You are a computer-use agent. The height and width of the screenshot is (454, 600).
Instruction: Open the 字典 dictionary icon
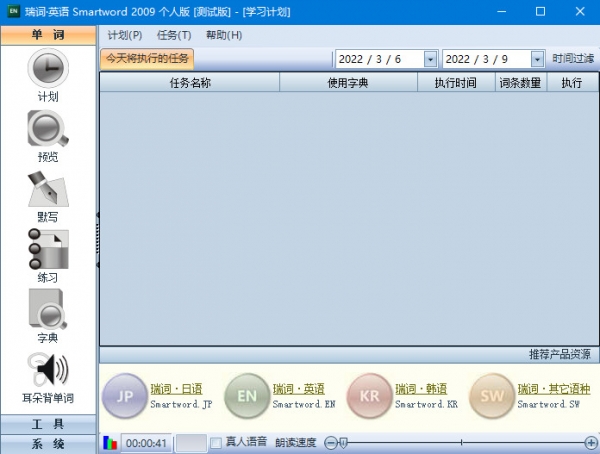pyautogui.click(x=48, y=309)
